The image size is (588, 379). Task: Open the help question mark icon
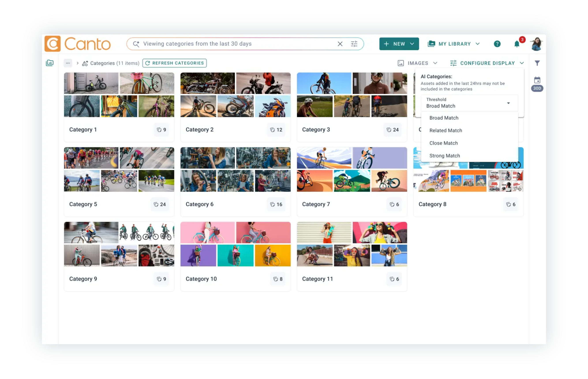tap(497, 44)
